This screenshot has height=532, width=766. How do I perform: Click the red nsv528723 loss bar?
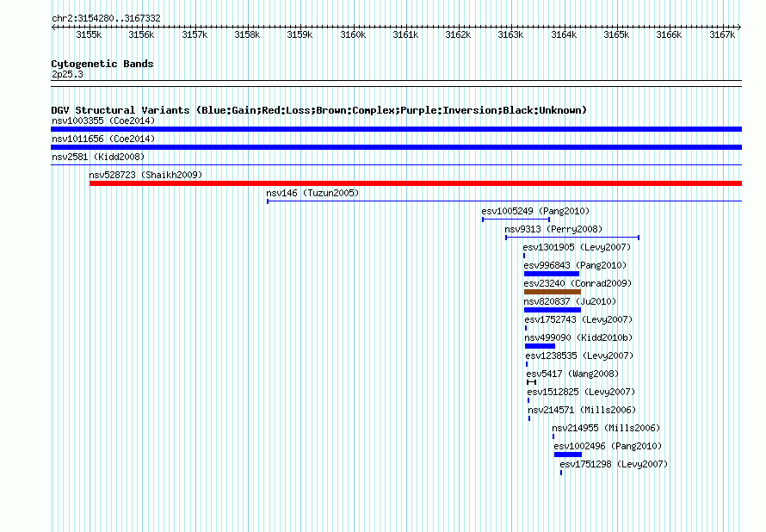click(x=415, y=183)
